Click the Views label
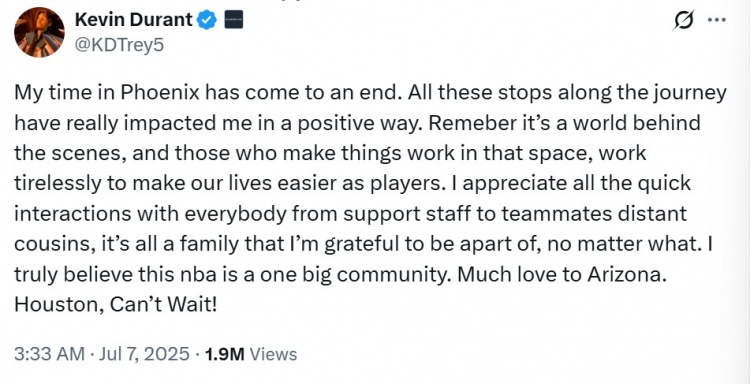This screenshot has height=384, width=750. click(273, 354)
